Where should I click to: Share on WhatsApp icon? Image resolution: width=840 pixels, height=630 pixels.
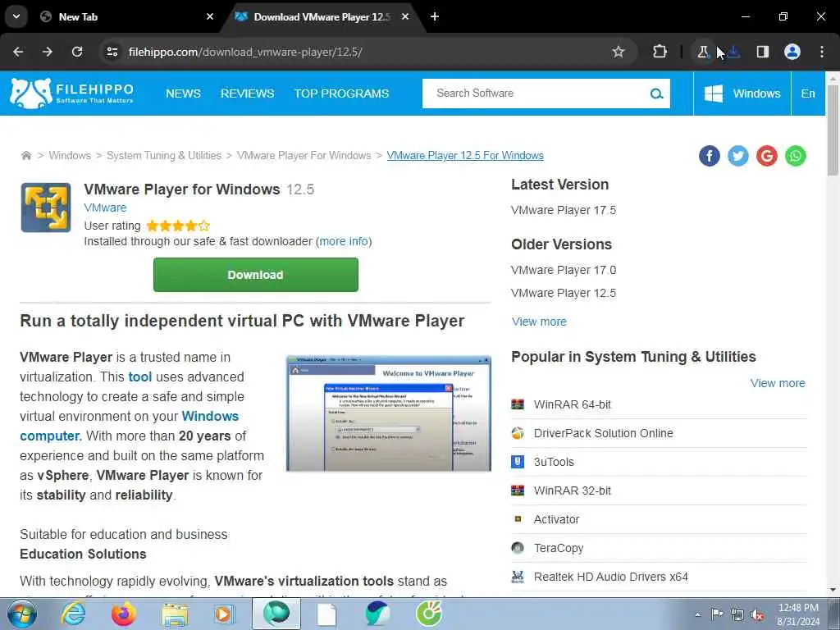[x=796, y=156]
